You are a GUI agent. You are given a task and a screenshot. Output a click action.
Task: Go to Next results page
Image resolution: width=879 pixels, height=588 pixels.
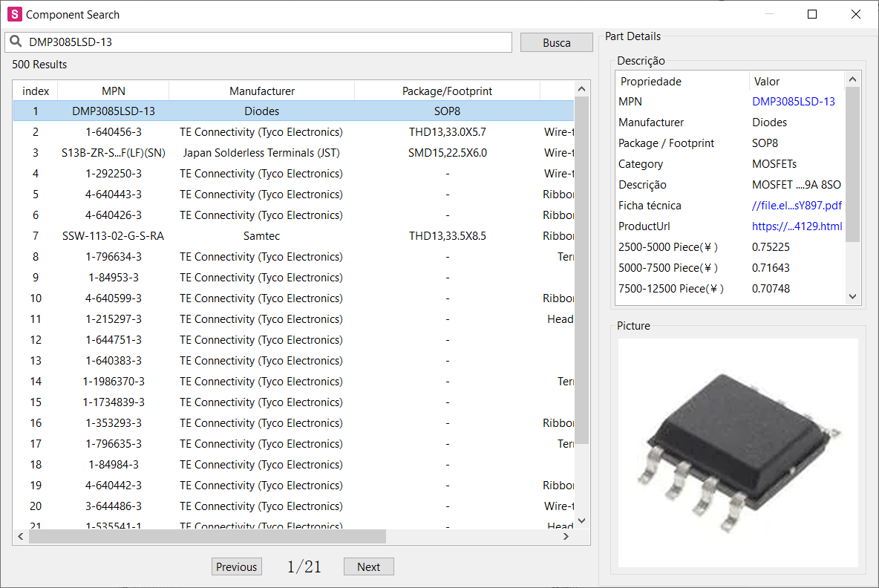pyautogui.click(x=369, y=566)
